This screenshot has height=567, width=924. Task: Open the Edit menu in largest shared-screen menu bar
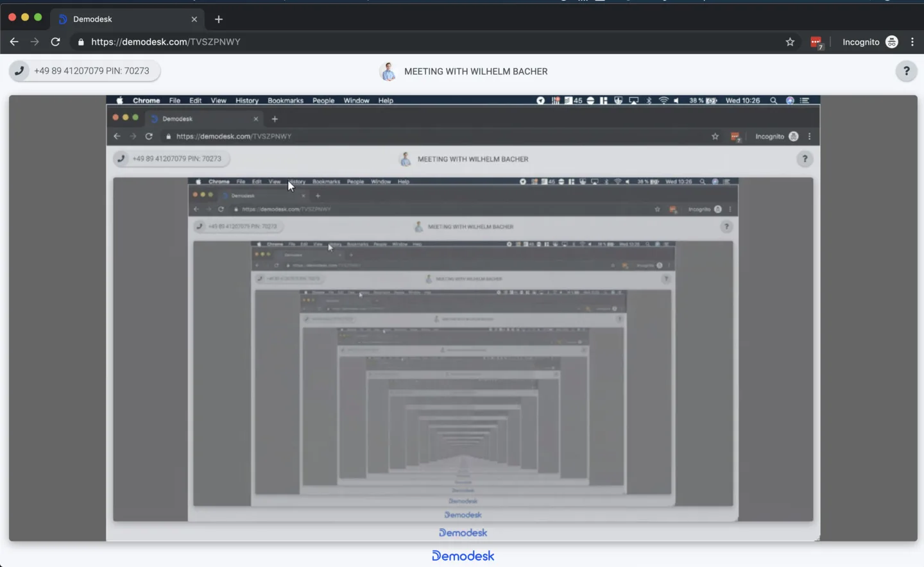coord(196,101)
